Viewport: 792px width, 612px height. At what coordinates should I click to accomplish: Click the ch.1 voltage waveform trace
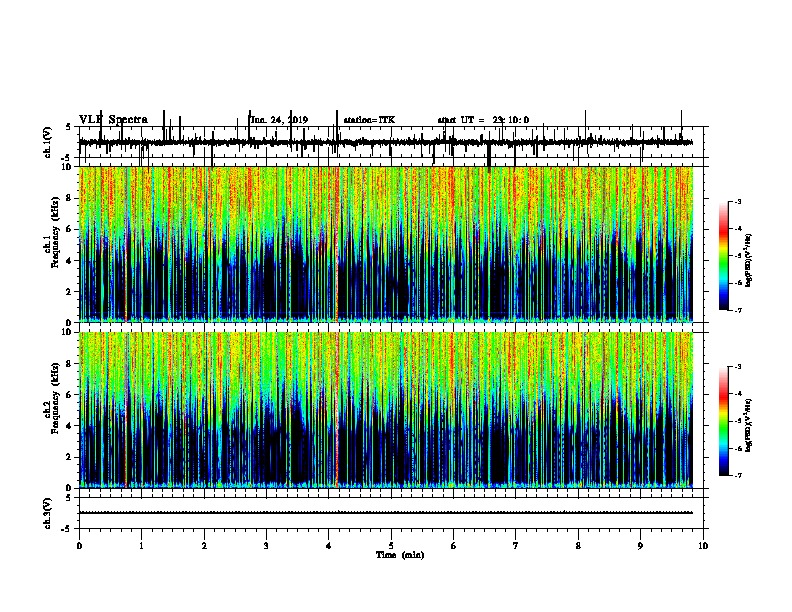pyautogui.click(x=385, y=143)
